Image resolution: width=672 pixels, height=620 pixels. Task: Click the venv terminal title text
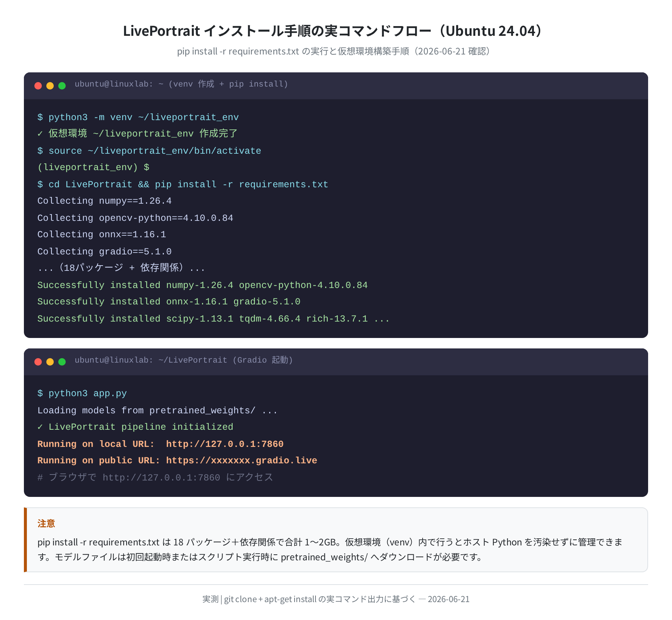tap(181, 84)
